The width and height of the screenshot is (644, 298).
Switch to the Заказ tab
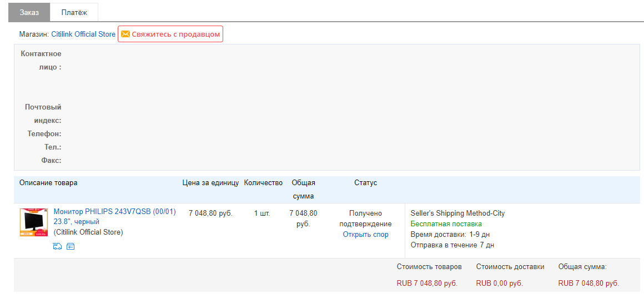point(29,12)
